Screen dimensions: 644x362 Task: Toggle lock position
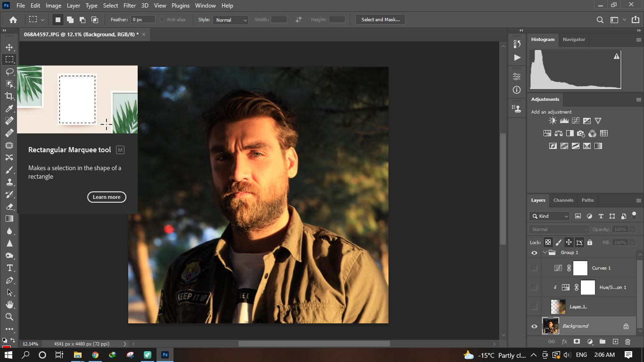point(569,242)
